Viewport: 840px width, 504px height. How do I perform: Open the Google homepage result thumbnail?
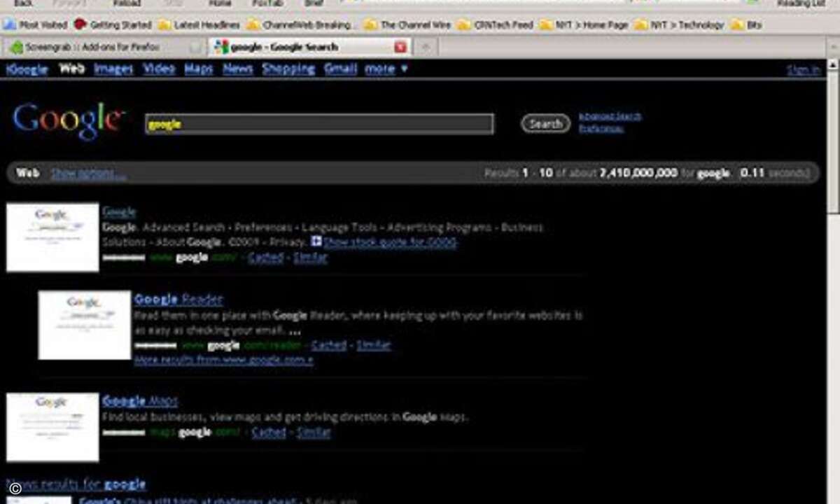(52, 237)
